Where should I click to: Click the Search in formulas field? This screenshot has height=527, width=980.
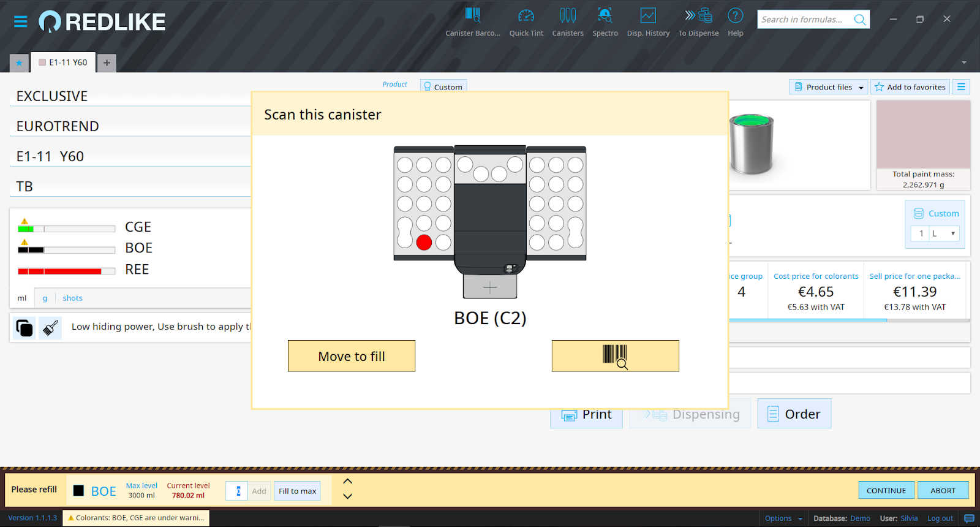[x=804, y=20]
